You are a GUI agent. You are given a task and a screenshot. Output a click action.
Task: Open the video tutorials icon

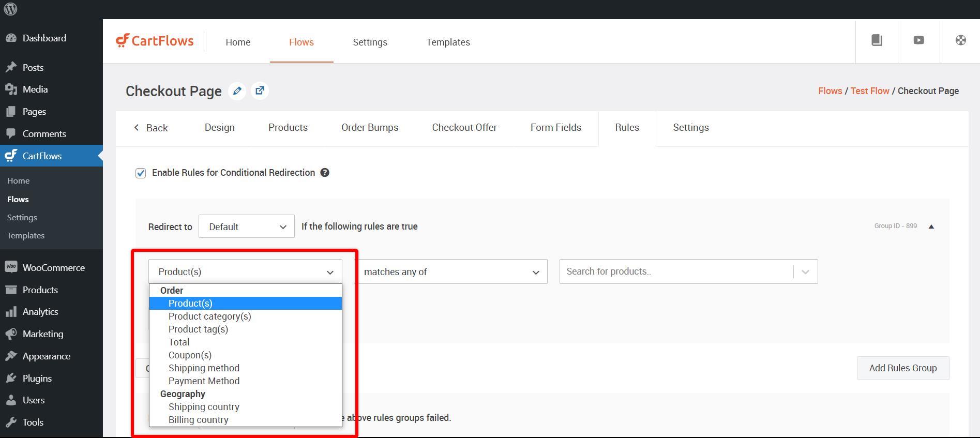(918, 40)
